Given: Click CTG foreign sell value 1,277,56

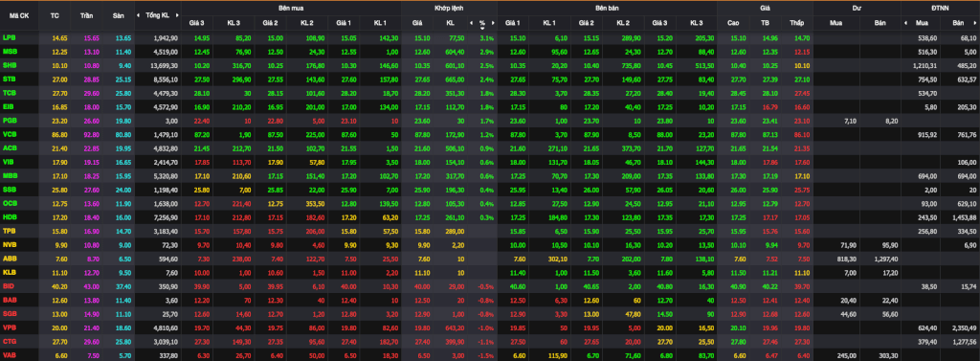Looking at the screenshot, I should point(965,341).
